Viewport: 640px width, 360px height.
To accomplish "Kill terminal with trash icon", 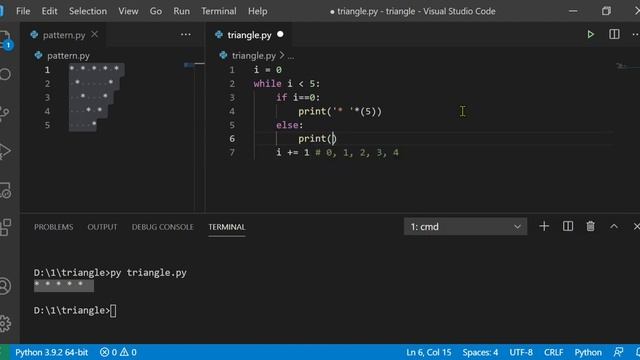I will (x=590, y=226).
